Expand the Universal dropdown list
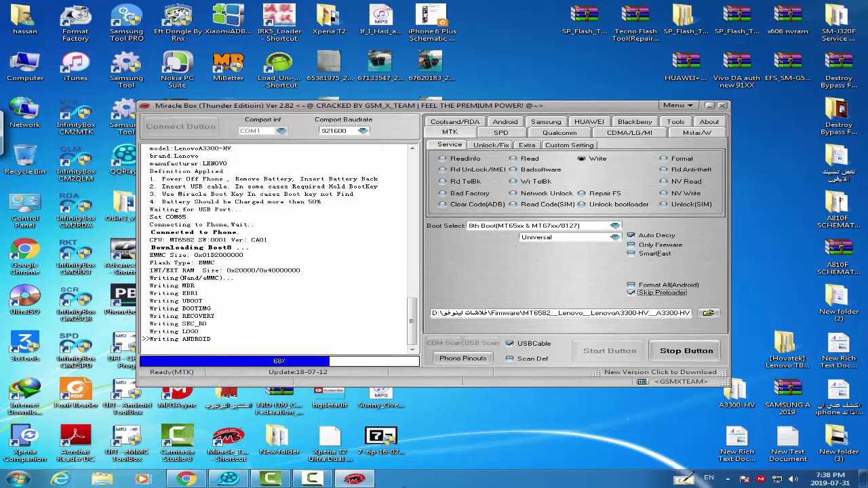 614,237
